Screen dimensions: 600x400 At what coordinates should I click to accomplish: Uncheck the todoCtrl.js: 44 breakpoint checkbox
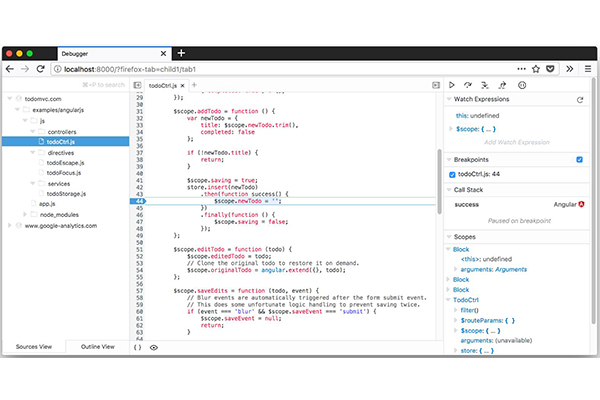tap(453, 174)
